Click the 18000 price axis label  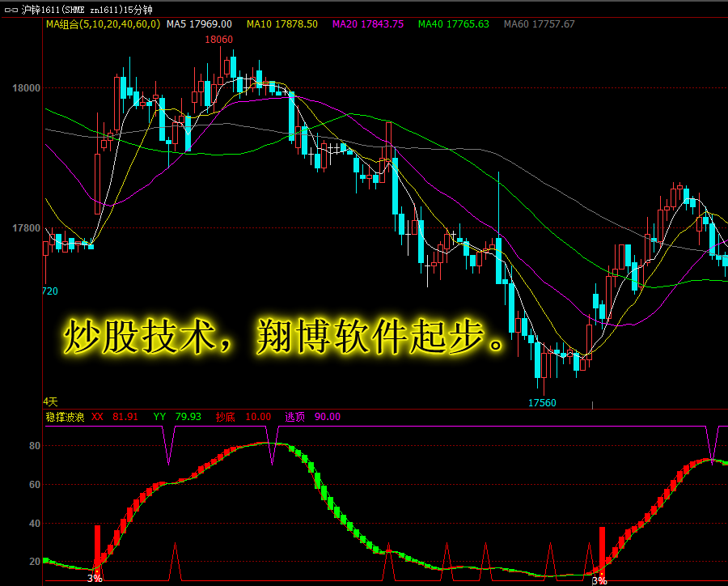tap(26, 88)
